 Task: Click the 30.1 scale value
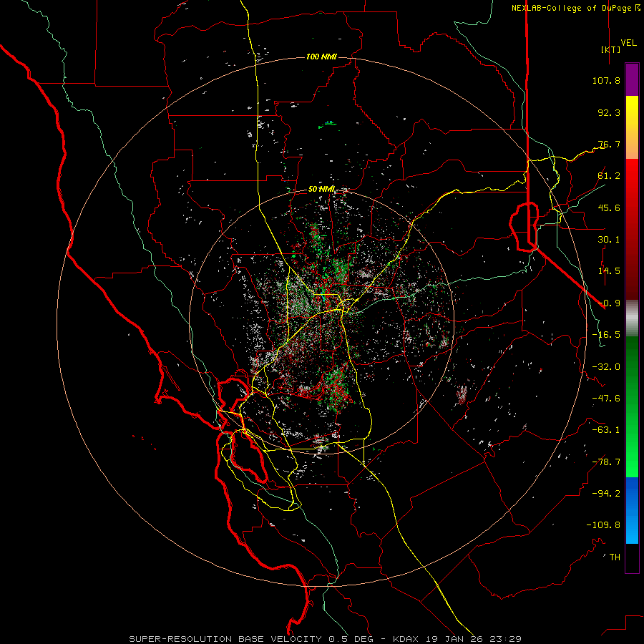coord(609,240)
